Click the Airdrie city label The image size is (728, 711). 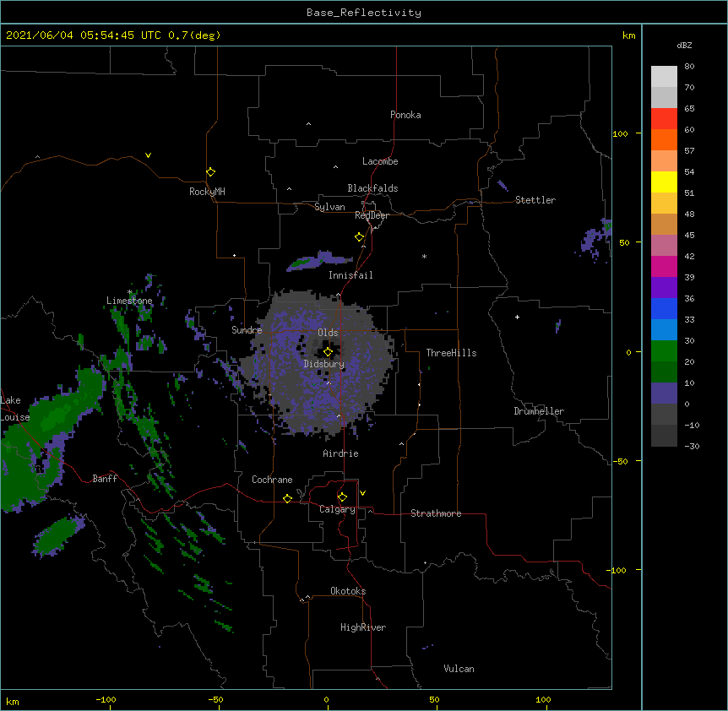click(x=341, y=453)
